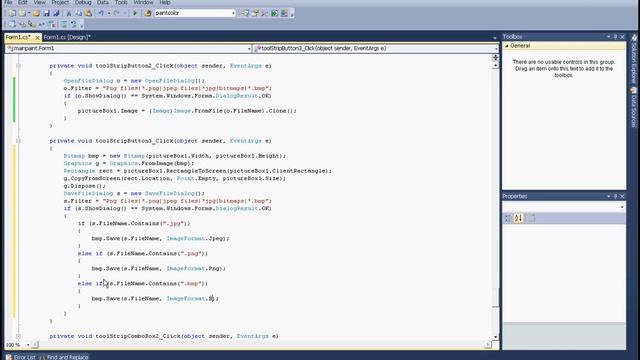Start debugging with the green play icon
This screenshot has width=640, height=360.
point(135,13)
